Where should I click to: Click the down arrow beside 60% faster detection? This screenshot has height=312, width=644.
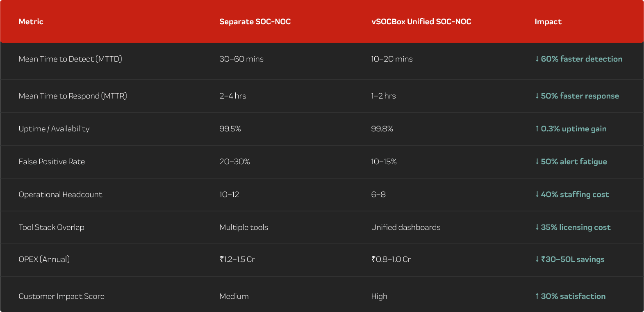(x=537, y=59)
